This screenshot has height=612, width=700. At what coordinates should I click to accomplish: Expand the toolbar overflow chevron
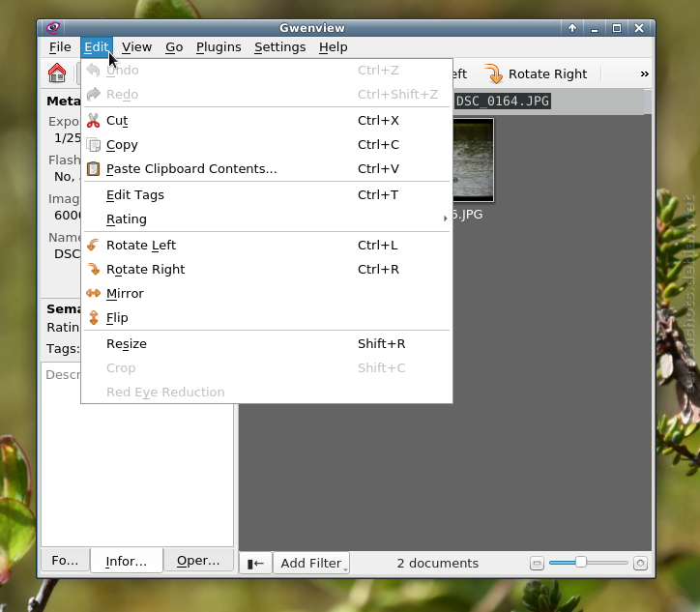pyautogui.click(x=644, y=73)
